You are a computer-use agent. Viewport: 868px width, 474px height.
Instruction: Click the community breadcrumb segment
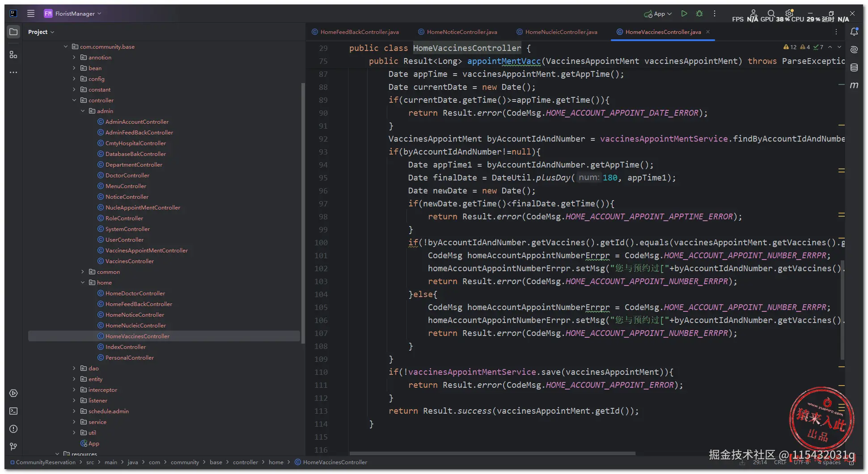(185, 462)
